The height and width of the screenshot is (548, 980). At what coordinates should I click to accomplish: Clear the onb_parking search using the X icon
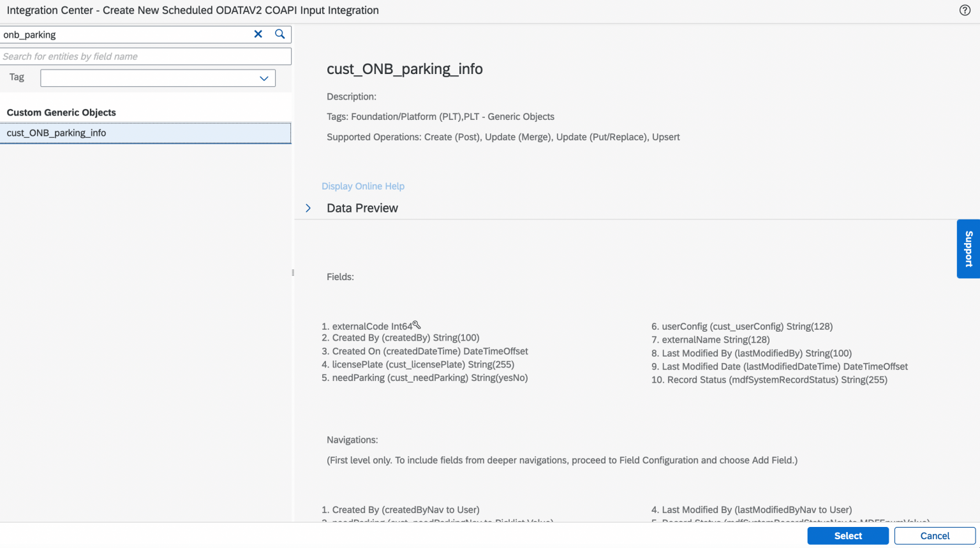tap(258, 34)
